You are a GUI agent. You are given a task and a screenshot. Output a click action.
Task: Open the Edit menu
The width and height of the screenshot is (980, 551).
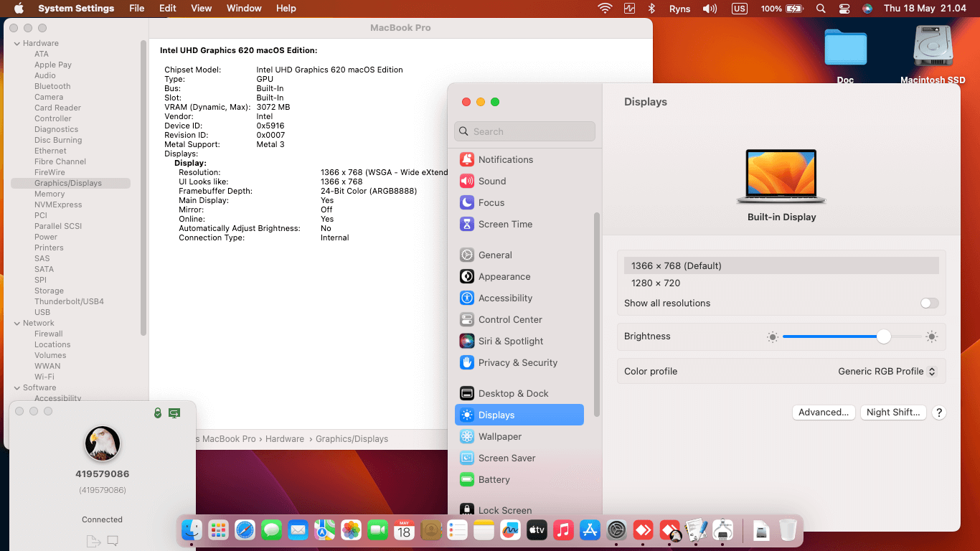(x=168, y=9)
